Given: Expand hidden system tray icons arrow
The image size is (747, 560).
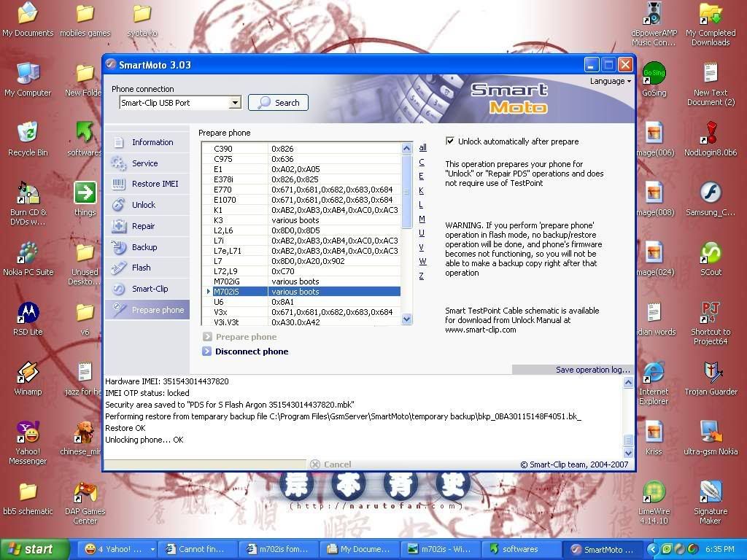Looking at the screenshot, I should point(651,549).
